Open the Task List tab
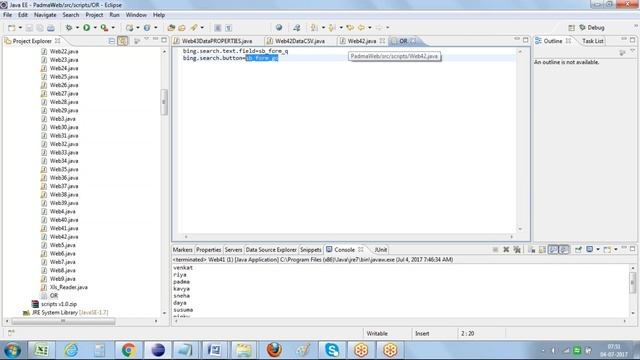This screenshot has width=640, height=360. point(592,41)
